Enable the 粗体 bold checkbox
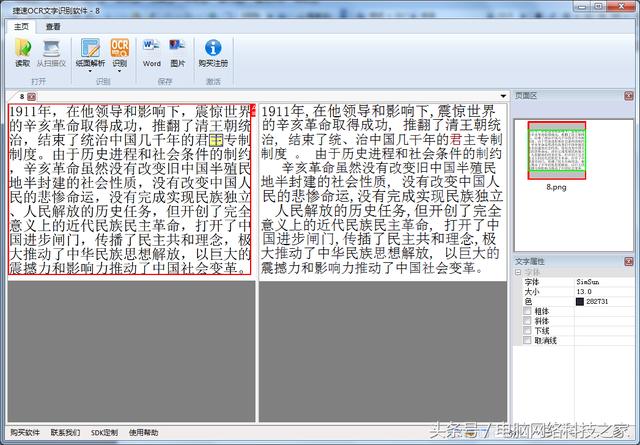Image resolution: width=640 pixels, height=445 pixels. (x=526, y=311)
